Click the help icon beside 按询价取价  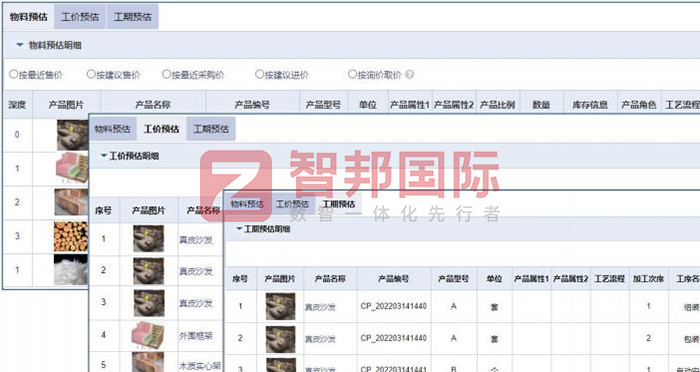pos(409,75)
